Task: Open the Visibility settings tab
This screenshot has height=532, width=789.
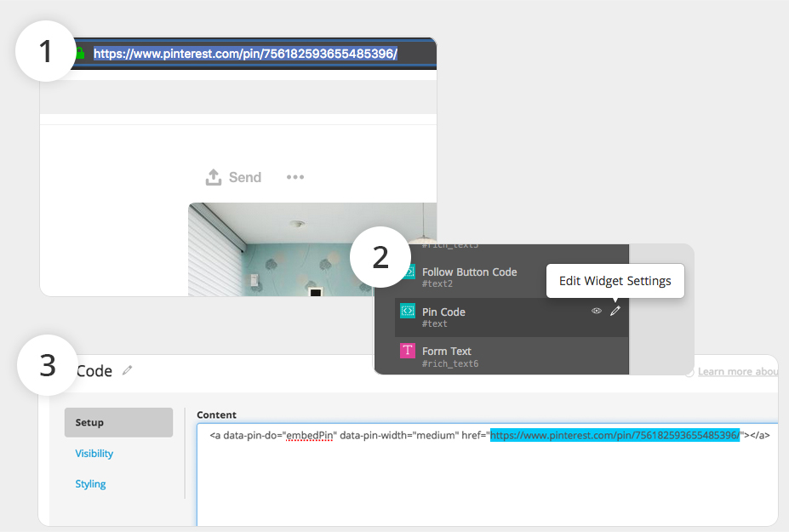Action: click(x=94, y=454)
